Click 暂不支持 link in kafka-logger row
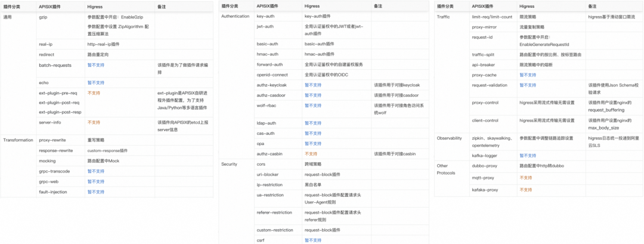 click(528, 155)
